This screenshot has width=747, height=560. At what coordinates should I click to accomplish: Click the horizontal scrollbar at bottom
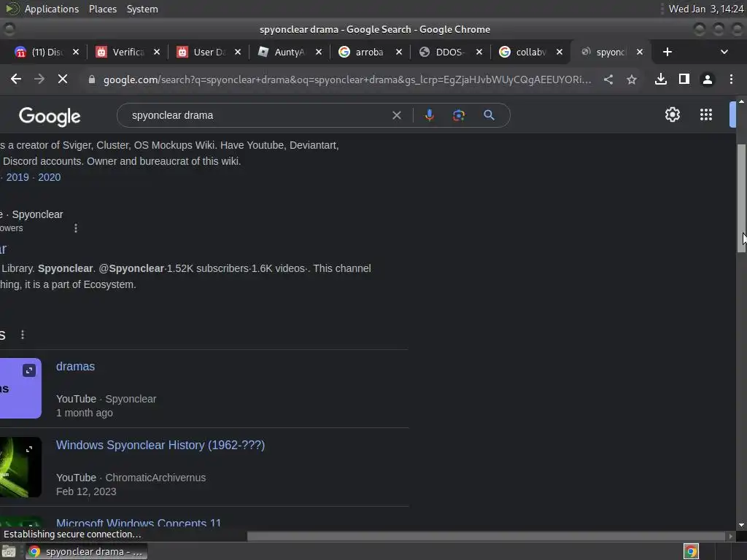point(486,536)
